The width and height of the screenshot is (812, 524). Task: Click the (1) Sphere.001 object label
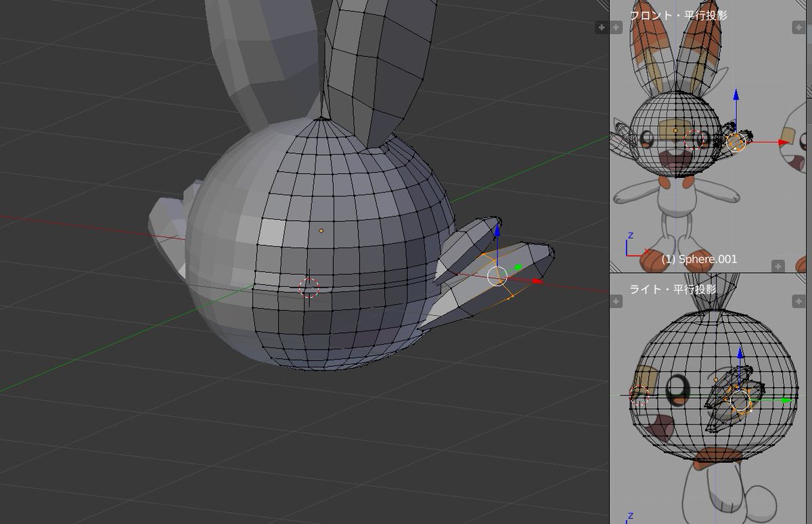(699, 259)
